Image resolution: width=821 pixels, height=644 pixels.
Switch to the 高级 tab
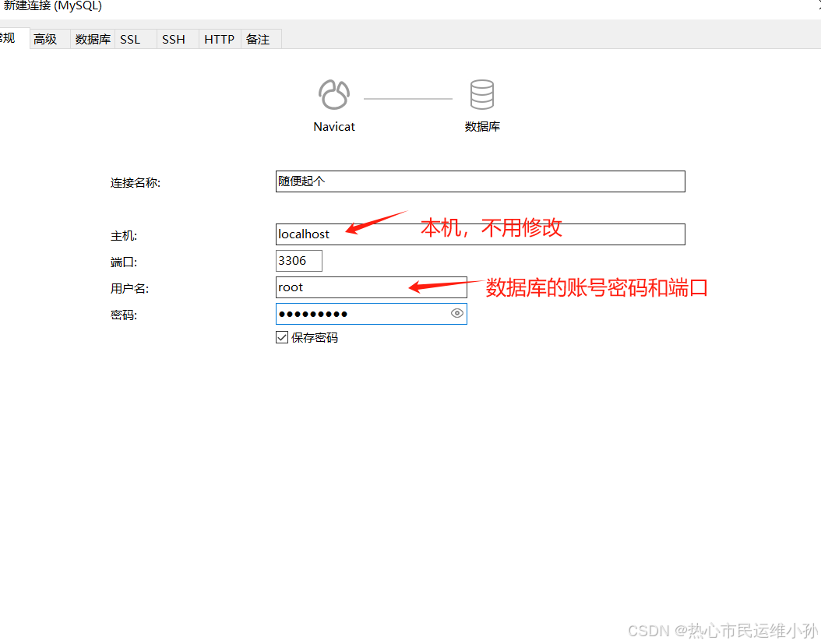(x=45, y=39)
